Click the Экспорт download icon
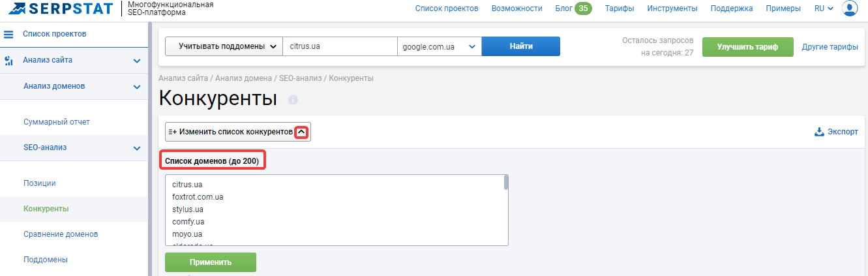The image size is (868, 276). click(x=820, y=132)
